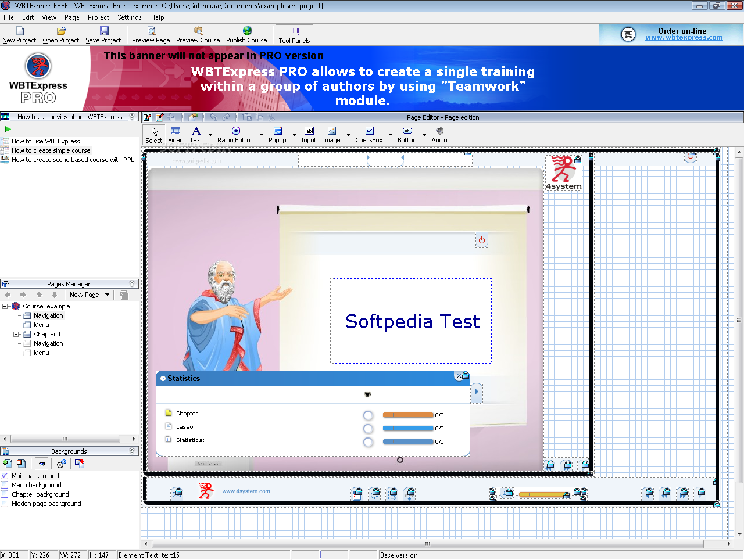Viewport: 744px width, 560px height.
Task: Enable the Chapter background checkbox
Action: tap(5, 494)
